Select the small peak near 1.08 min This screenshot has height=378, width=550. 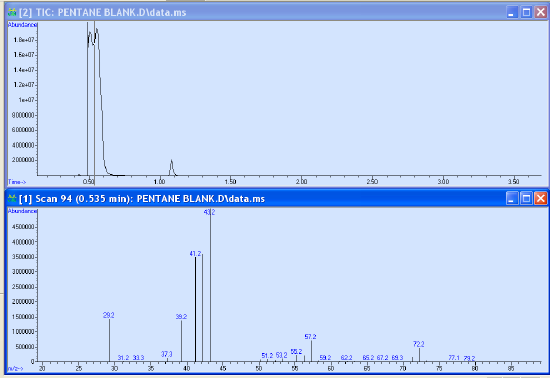pos(172,168)
